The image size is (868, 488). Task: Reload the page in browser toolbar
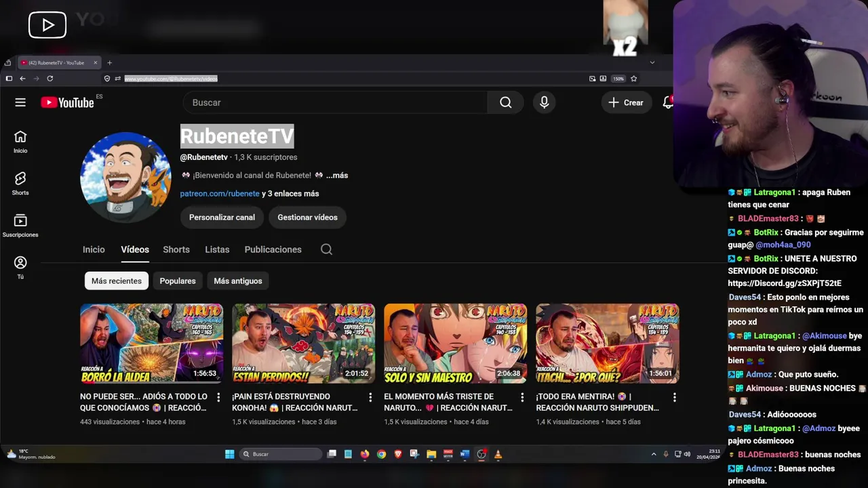(50, 79)
